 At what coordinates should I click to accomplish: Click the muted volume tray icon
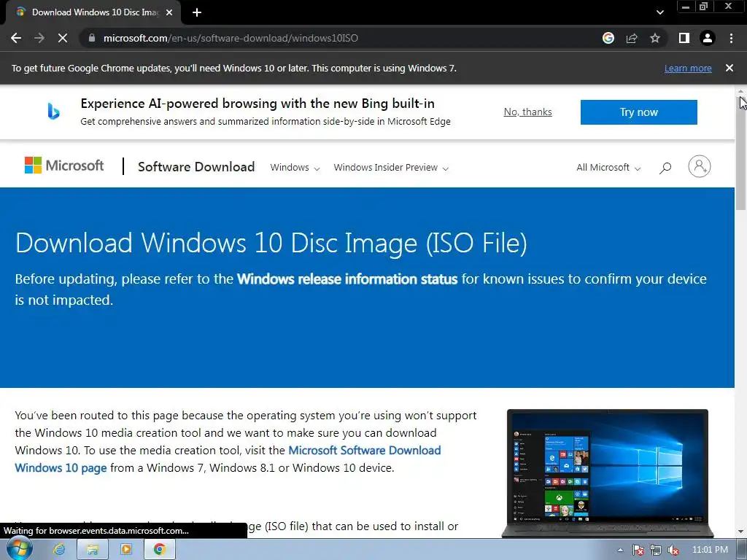673,550
